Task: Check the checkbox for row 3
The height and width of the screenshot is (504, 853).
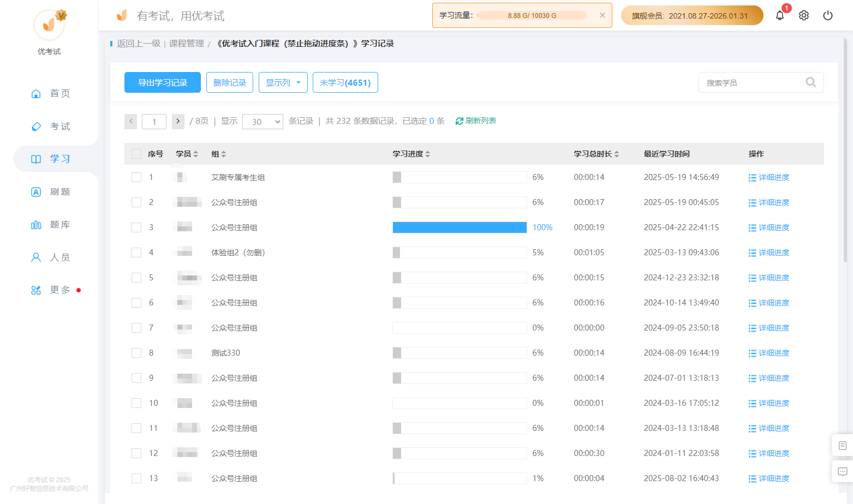Action: click(x=136, y=227)
